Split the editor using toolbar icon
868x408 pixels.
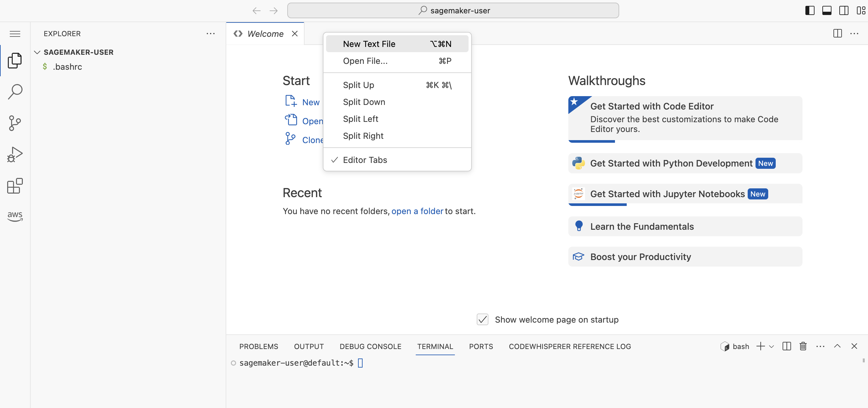tap(837, 33)
